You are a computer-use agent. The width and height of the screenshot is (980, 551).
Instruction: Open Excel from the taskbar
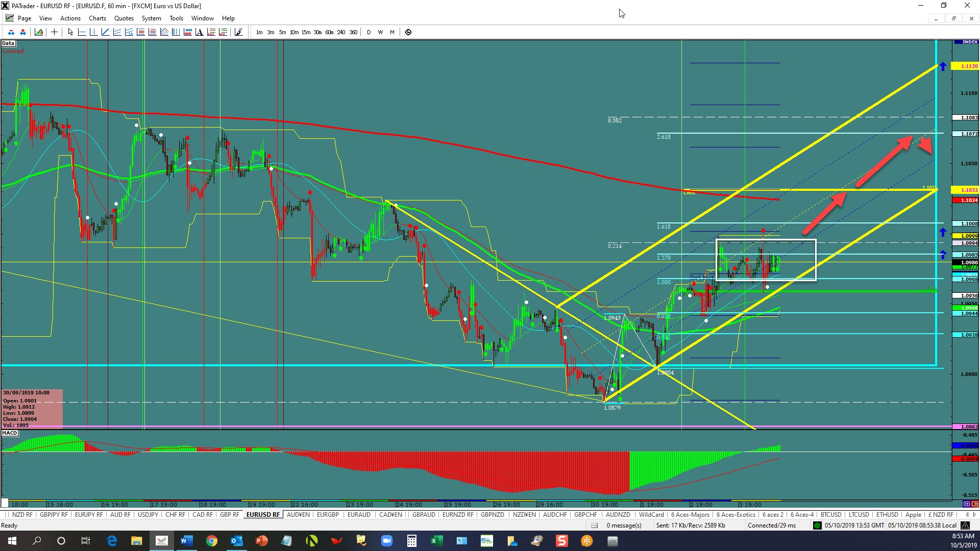[436, 541]
